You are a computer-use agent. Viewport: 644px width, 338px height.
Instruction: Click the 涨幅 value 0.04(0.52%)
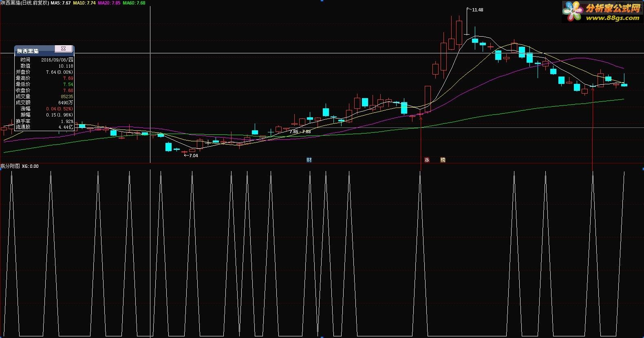[60, 109]
